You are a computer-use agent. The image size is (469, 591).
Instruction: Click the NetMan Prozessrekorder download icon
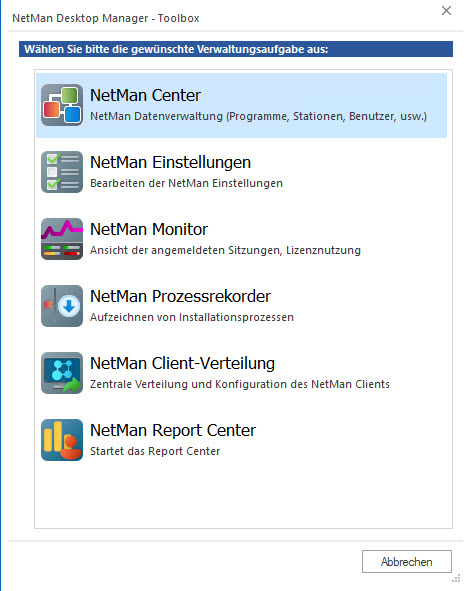[x=62, y=306]
